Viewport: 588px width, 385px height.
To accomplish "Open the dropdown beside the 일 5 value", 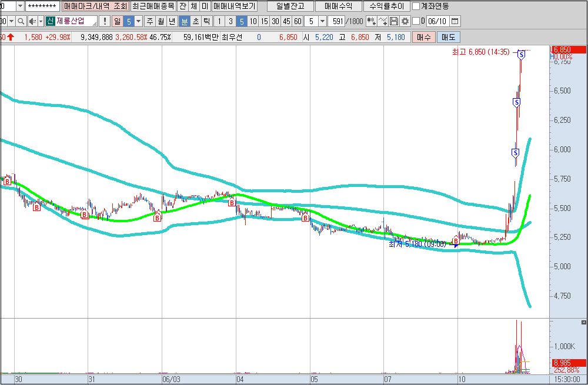I will tap(138, 21).
